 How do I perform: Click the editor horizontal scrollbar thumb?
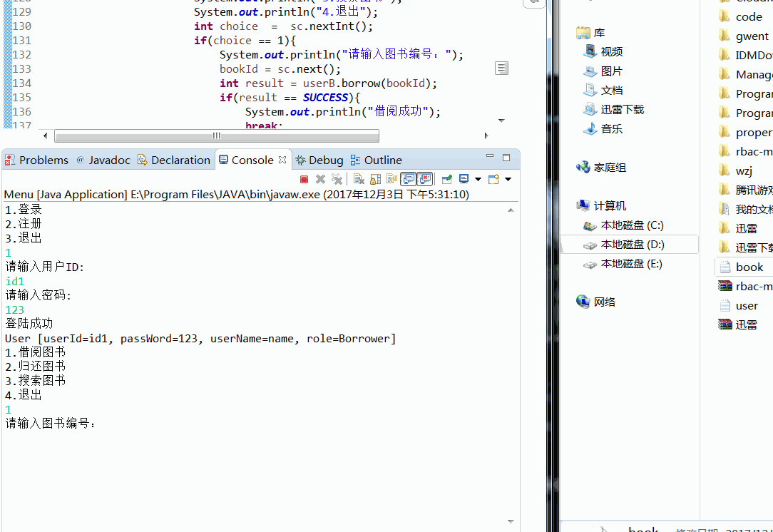pyautogui.click(x=216, y=135)
